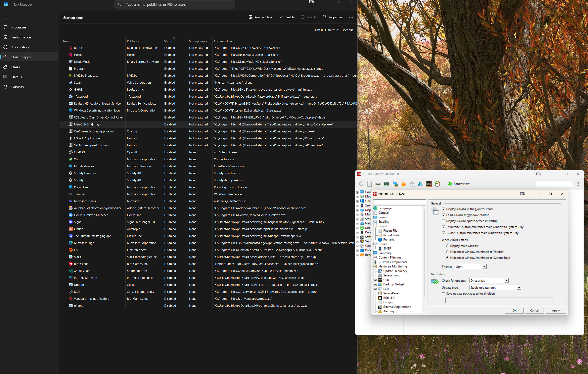
Task: Open the Task Manager hamburger navigation menu
Action: click(5, 17)
